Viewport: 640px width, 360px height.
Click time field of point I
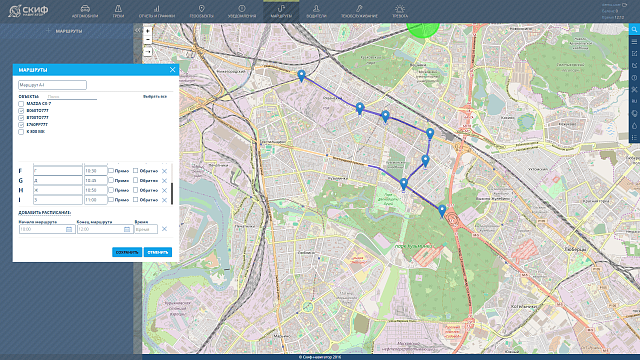coord(96,200)
